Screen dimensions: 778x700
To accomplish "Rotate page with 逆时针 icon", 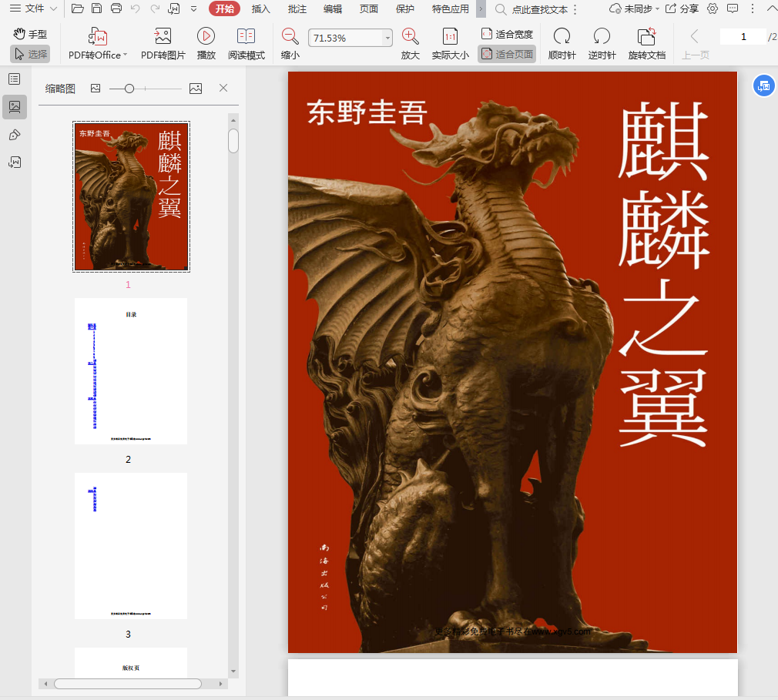I will (x=602, y=36).
